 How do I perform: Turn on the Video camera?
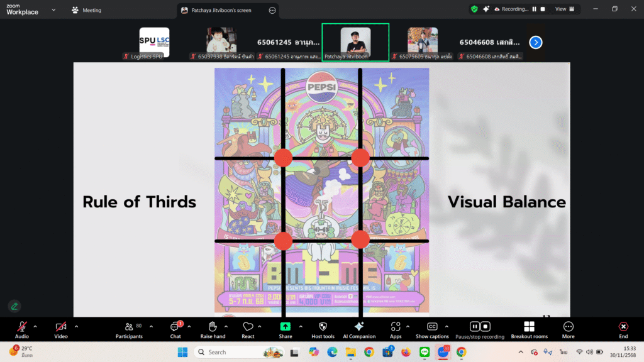[x=61, y=327]
